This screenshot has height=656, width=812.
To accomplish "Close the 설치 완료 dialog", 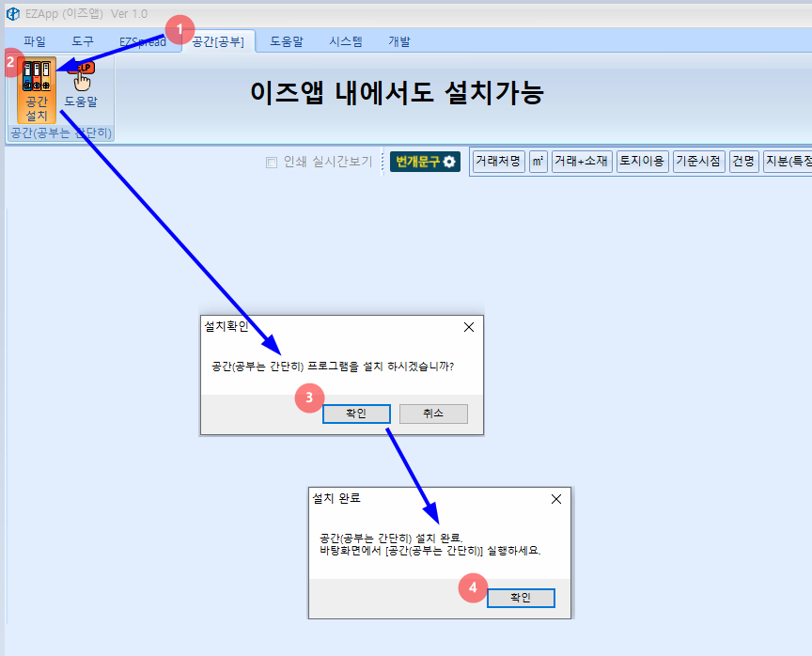I will (556, 499).
